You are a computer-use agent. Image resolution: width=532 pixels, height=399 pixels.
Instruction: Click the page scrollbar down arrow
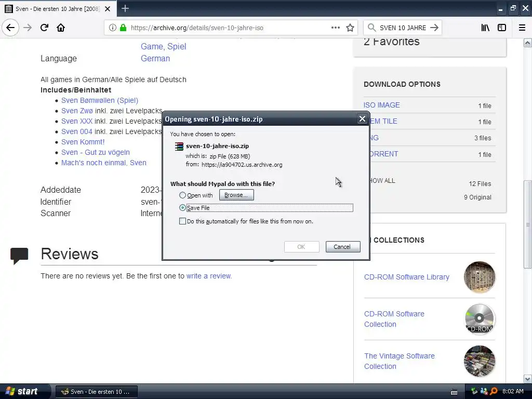click(527, 379)
